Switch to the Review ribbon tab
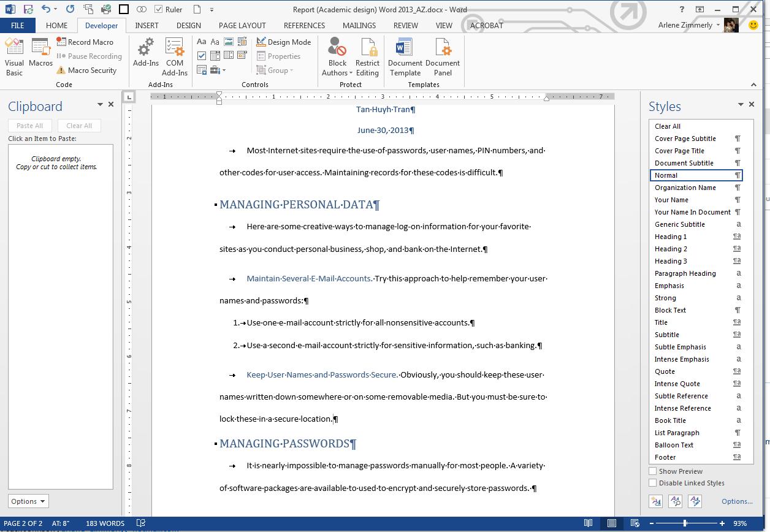The width and height of the screenshot is (770, 532). 405,25
